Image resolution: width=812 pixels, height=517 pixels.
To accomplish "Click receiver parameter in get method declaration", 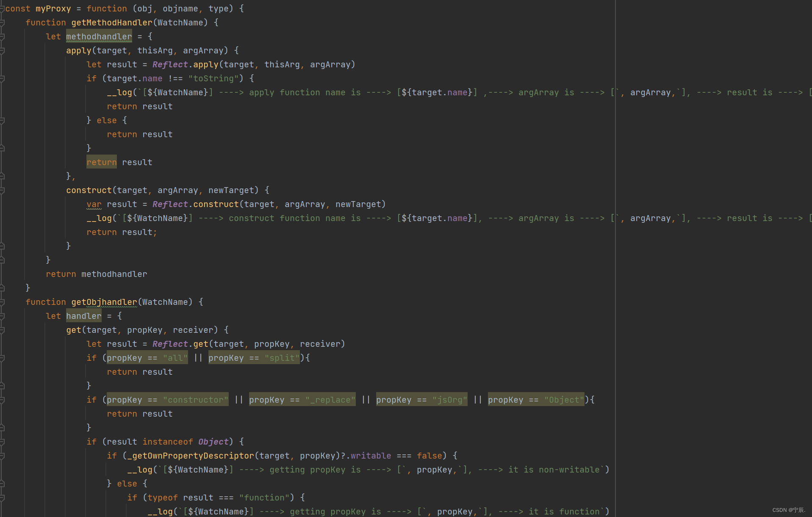I will coord(193,330).
